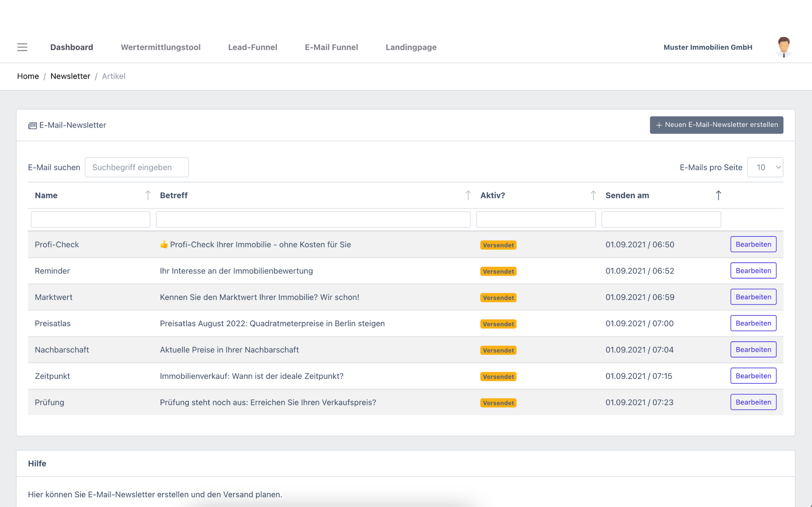Click Bearbeiten for Prüfung row

click(753, 402)
